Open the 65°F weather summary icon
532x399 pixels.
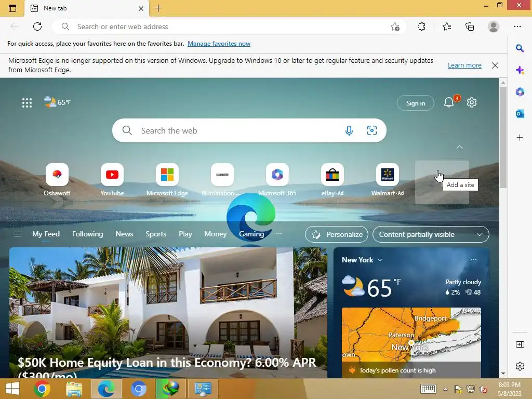coord(57,102)
